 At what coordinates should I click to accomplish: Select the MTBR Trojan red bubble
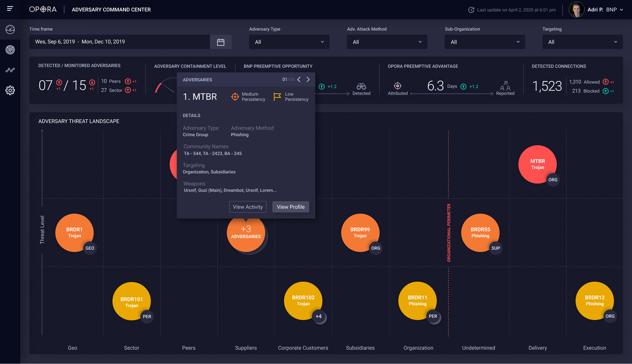pos(537,164)
